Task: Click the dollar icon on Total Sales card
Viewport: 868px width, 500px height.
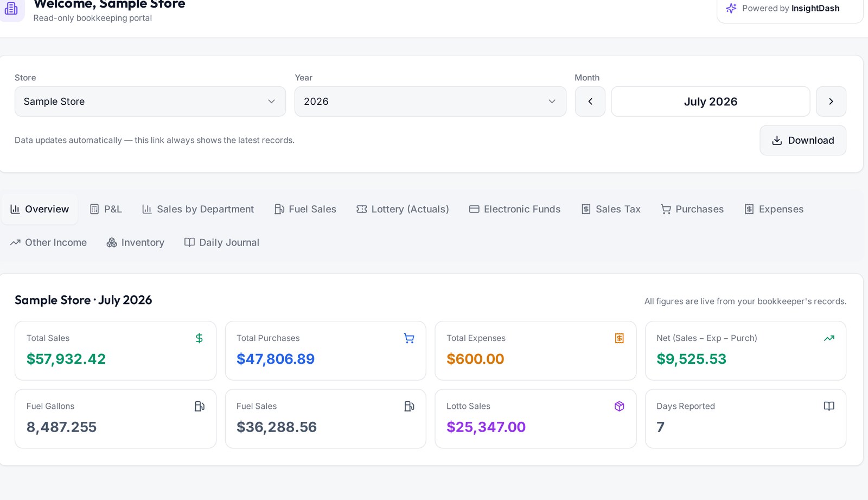Action: click(x=199, y=338)
